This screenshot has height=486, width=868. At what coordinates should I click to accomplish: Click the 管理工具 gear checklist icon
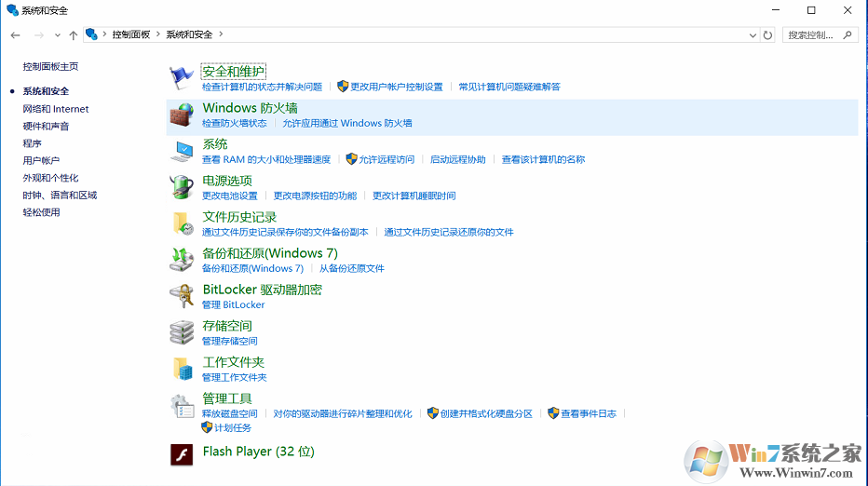(x=181, y=406)
